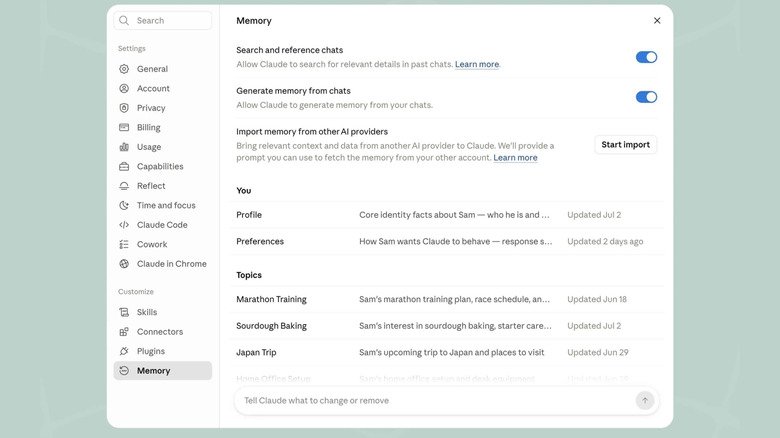Open the Preferences memory row
Image resolution: width=780 pixels, height=438 pixels.
coord(447,241)
